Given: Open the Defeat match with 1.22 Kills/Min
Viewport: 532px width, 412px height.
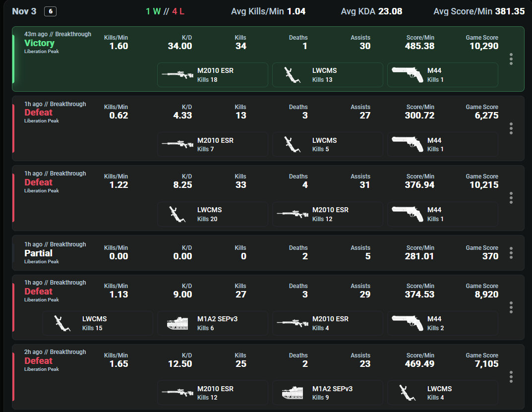Looking at the screenshot, I should click(x=268, y=198).
